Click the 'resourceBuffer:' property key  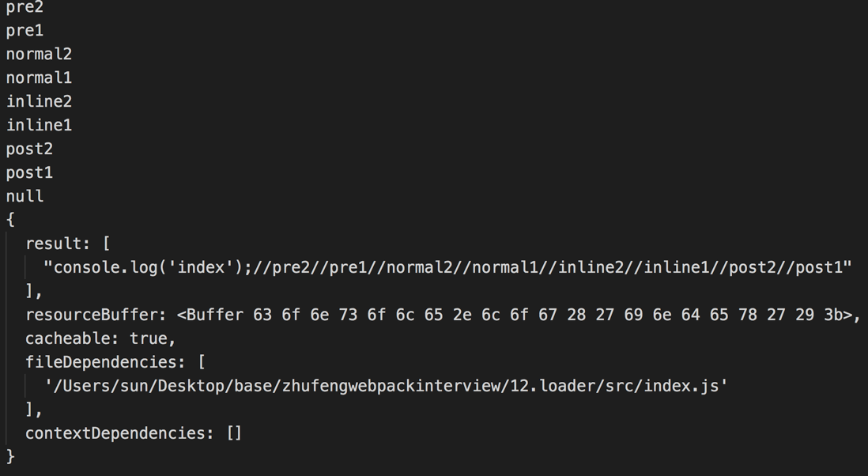[x=96, y=315]
